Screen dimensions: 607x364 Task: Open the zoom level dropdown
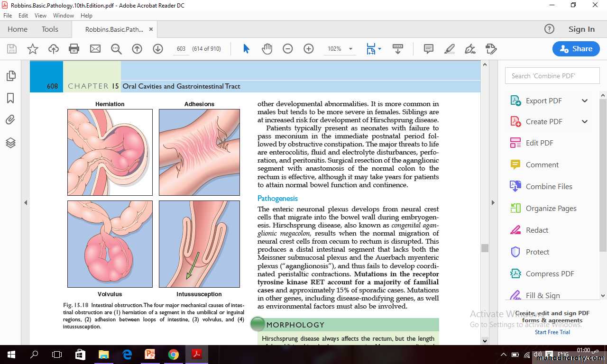[x=350, y=49]
